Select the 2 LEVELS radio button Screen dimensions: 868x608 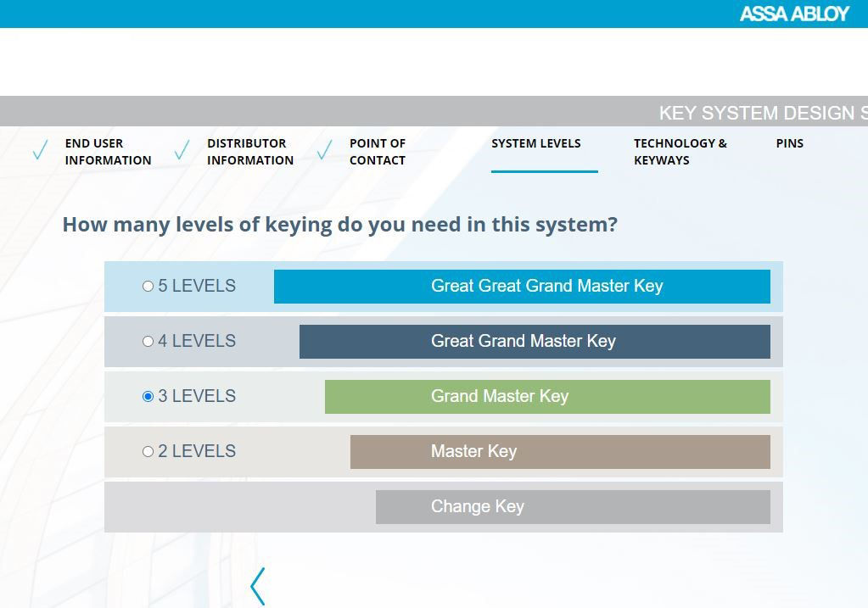[148, 451]
